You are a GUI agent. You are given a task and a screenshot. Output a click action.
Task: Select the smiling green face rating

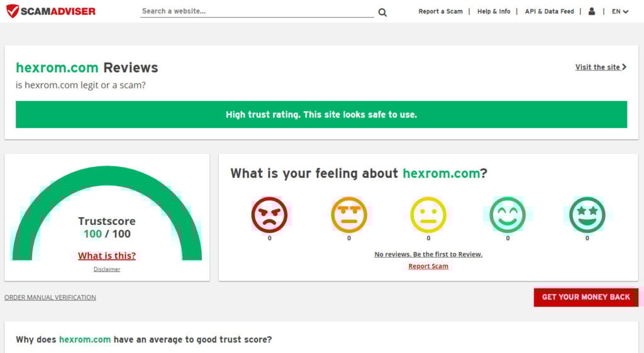(x=508, y=215)
